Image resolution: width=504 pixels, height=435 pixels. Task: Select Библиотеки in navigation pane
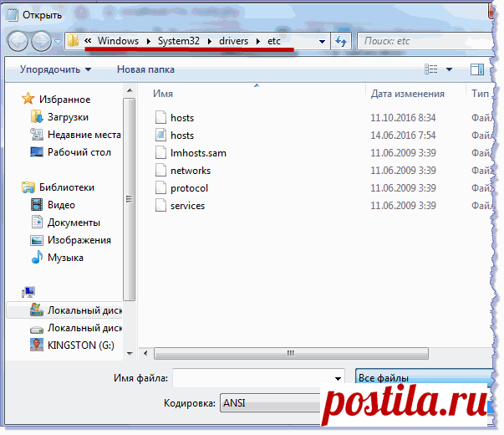pyautogui.click(x=59, y=187)
